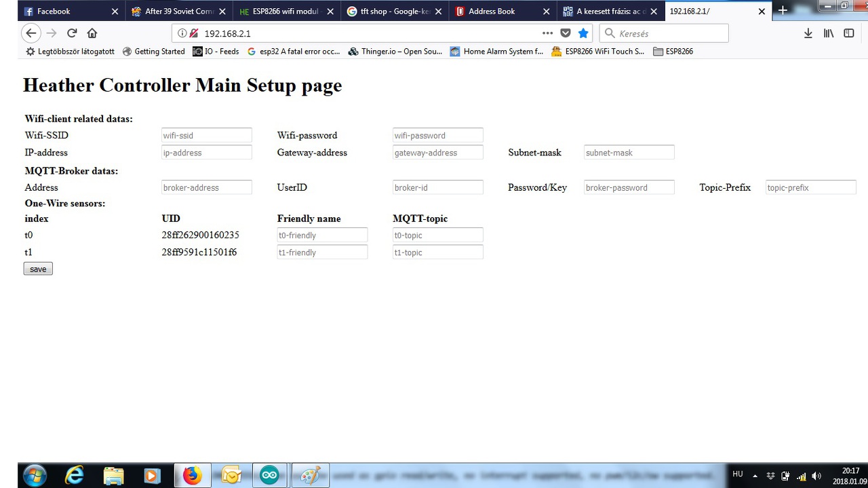
Task: Close the Facebook tab
Action: 115,12
